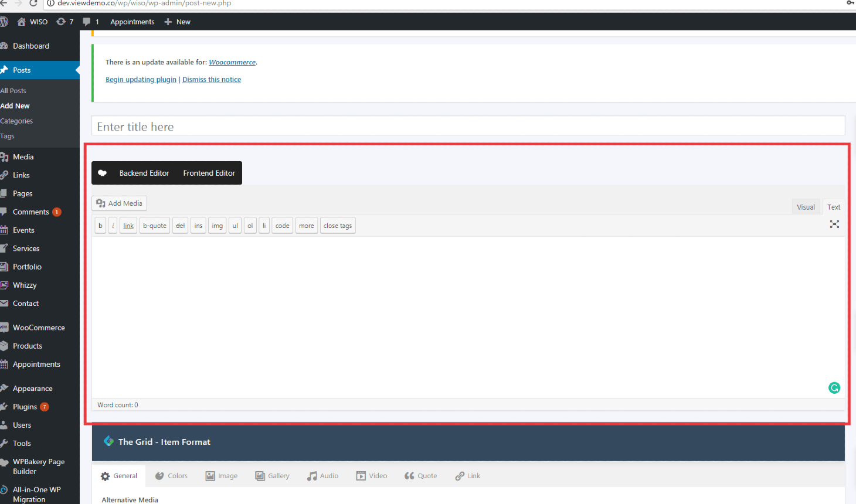Click the ol quicktag button
The height and width of the screenshot is (504, 856).
coord(250,226)
